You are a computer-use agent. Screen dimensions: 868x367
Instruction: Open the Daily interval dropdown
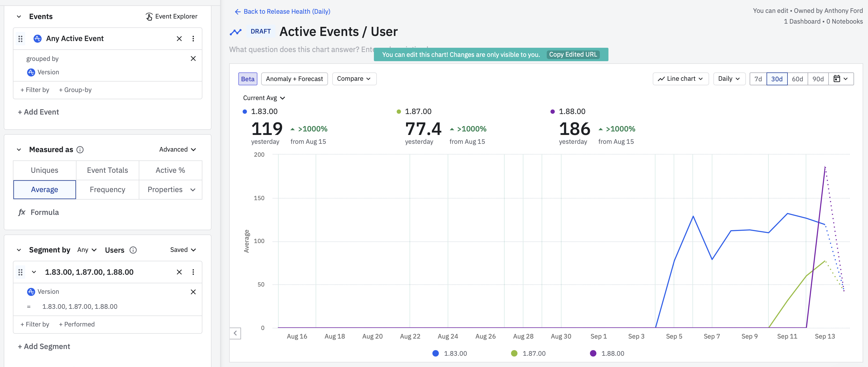click(x=729, y=79)
